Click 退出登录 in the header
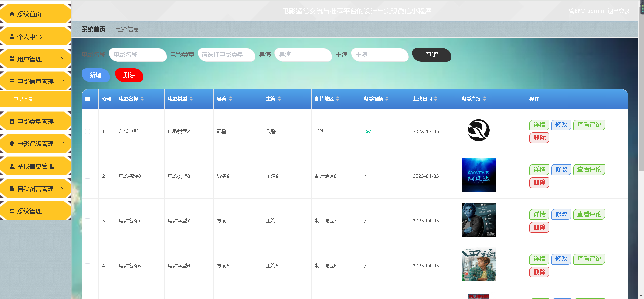This screenshot has height=299, width=644. point(618,11)
